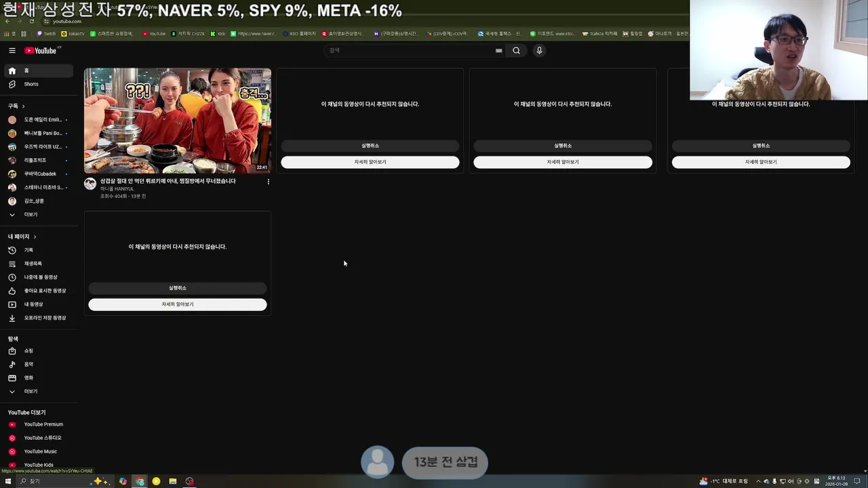Viewport: 868px width, 488px height.
Task: Open 나중에 볼 동영상 list
Action: point(38,277)
